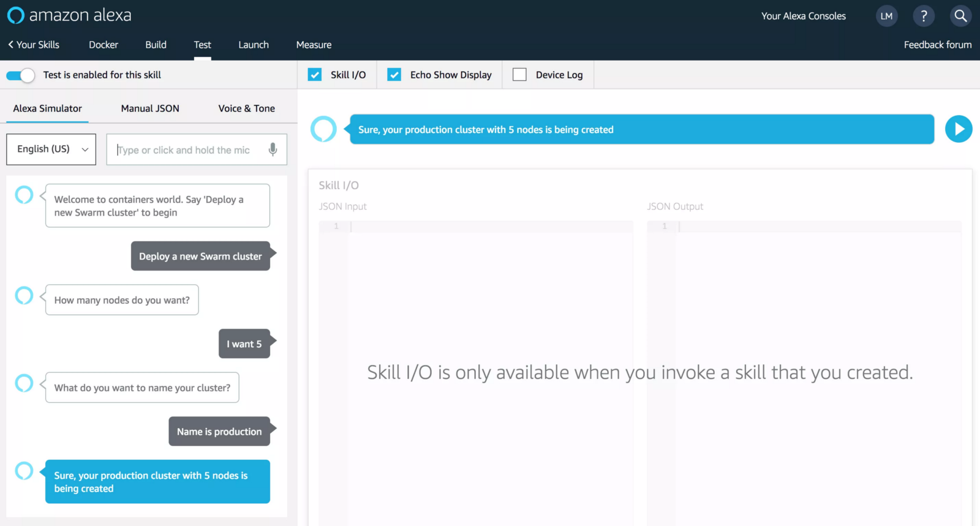The image size is (980, 526).
Task: Click the Alexa ring icon beside the response banner
Action: click(x=323, y=129)
